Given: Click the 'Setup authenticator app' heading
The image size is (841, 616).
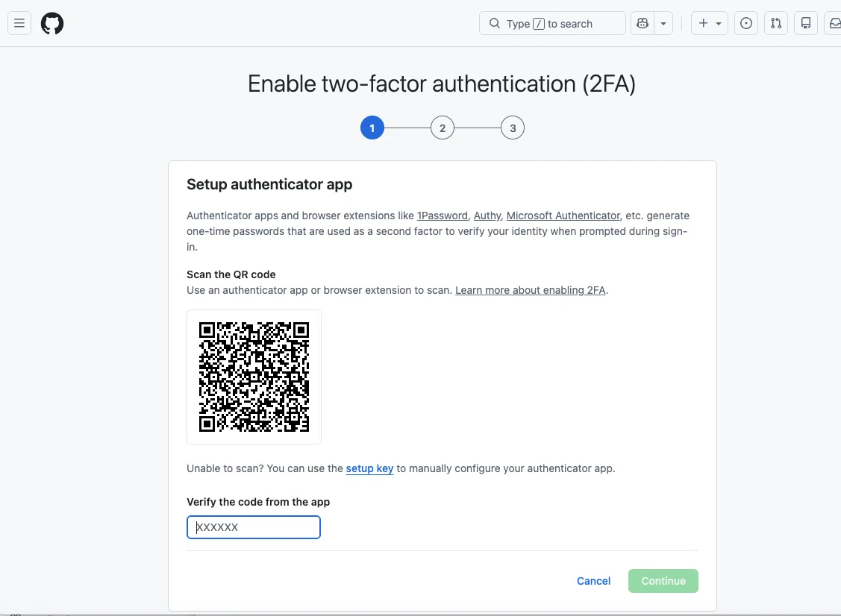Looking at the screenshot, I should point(269,184).
